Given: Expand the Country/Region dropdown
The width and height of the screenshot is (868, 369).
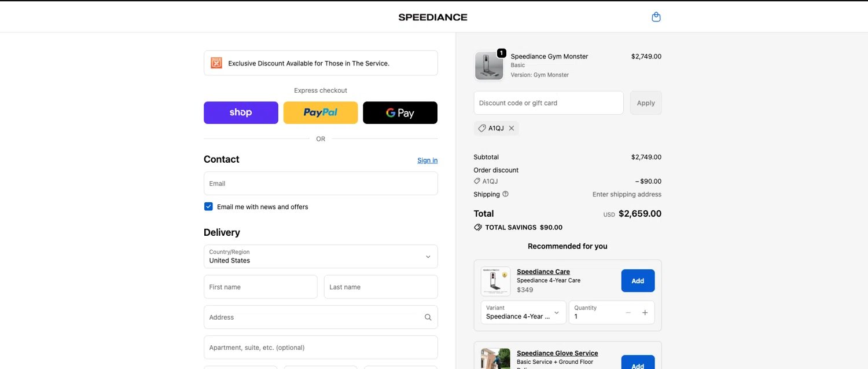Looking at the screenshot, I should pyautogui.click(x=321, y=256).
